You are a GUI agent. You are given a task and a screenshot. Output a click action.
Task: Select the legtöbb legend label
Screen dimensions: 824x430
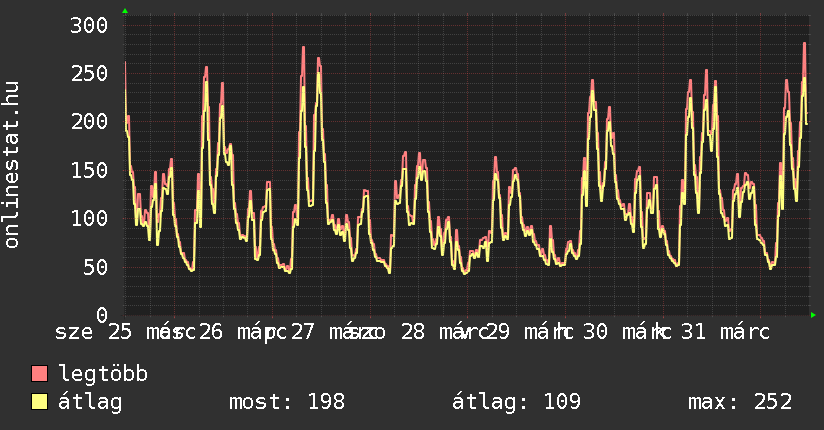(x=103, y=374)
